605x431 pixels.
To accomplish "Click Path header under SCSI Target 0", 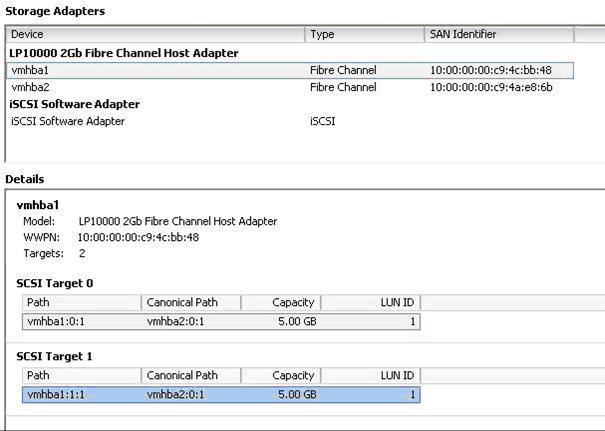I will coord(38,302).
